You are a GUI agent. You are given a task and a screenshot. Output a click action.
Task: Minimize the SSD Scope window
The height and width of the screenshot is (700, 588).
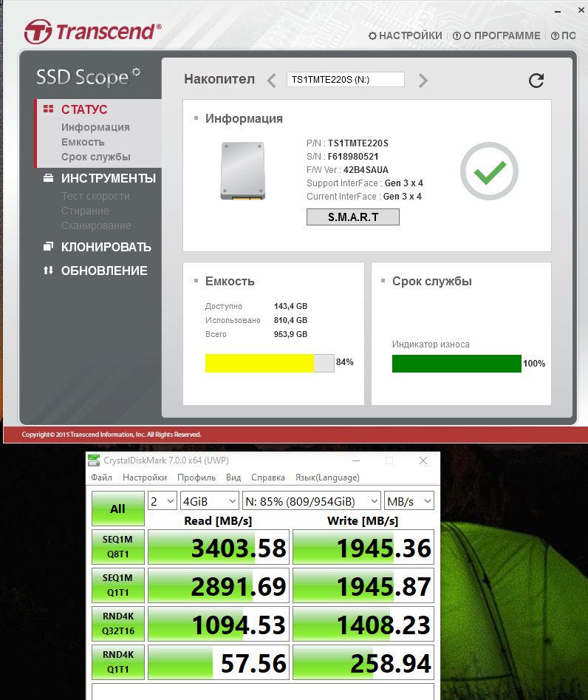tap(558, 10)
